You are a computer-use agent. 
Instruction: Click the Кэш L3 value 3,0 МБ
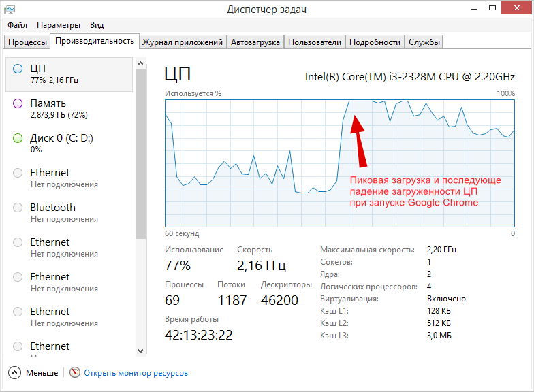pos(439,336)
